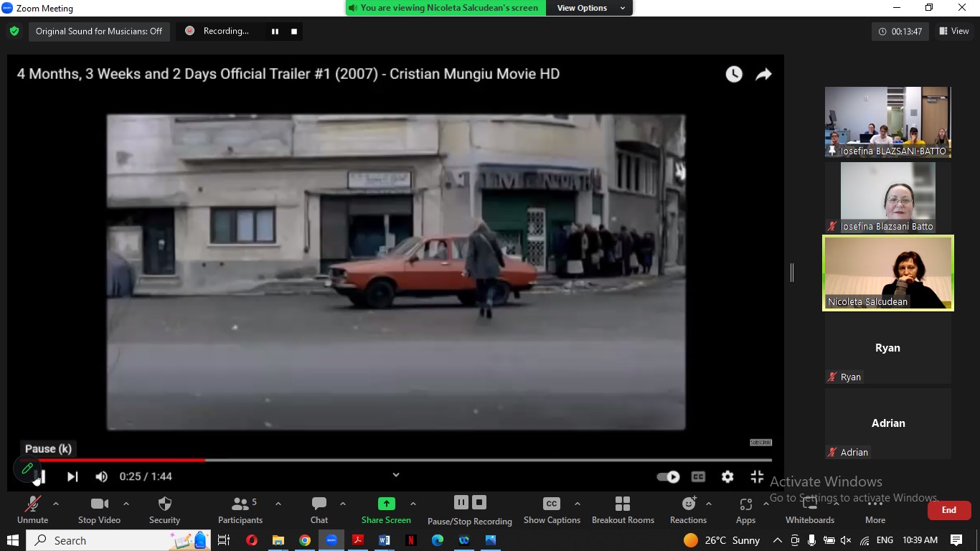Image resolution: width=980 pixels, height=551 pixels.
Task: Pause the recording from the bottom toolbar
Action: click(461, 502)
